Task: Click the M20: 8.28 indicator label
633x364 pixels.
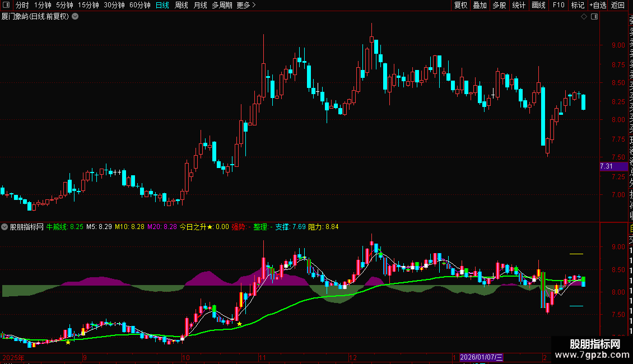Action: (162, 227)
